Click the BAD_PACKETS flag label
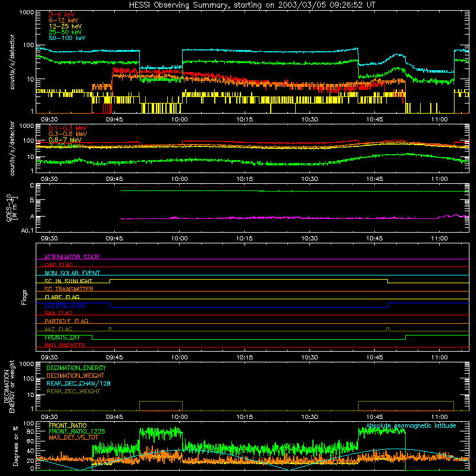The image size is (476, 476). pos(65,345)
